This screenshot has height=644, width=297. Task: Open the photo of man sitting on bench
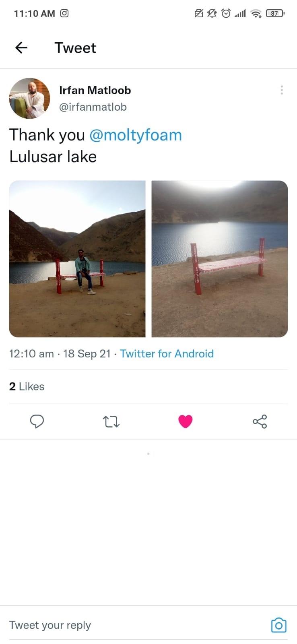[x=77, y=259]
